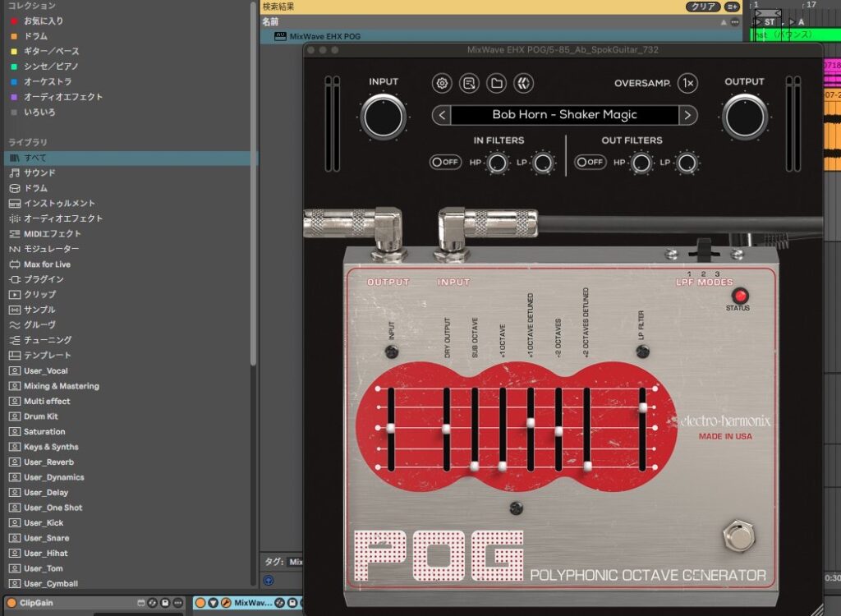Open the POG plugin settings gear
The height and width of the screenshot is (616, 841).
point(442,83)
